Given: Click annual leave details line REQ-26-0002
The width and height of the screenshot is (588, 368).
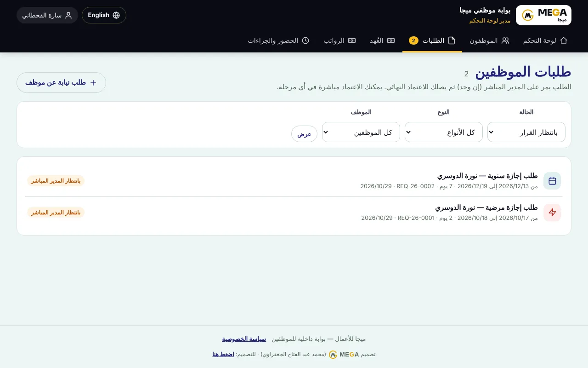Looking at the screenshot, I should [x=449, y=186].
